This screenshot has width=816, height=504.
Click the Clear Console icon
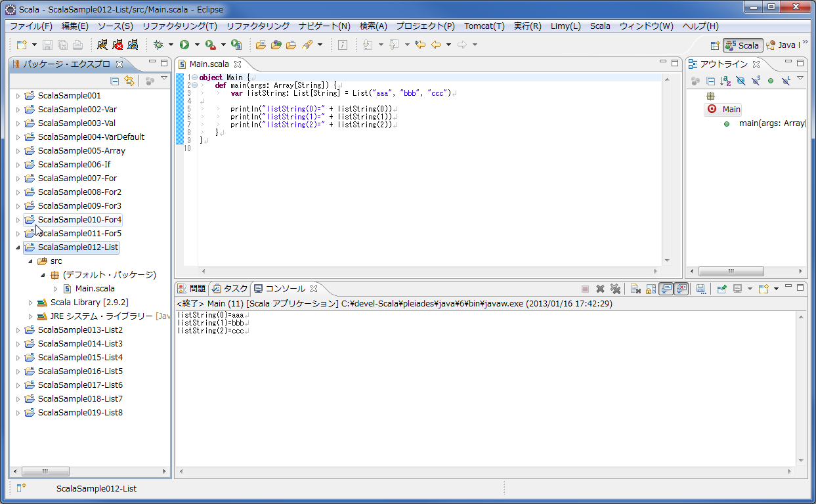click(x=635, y=289)
